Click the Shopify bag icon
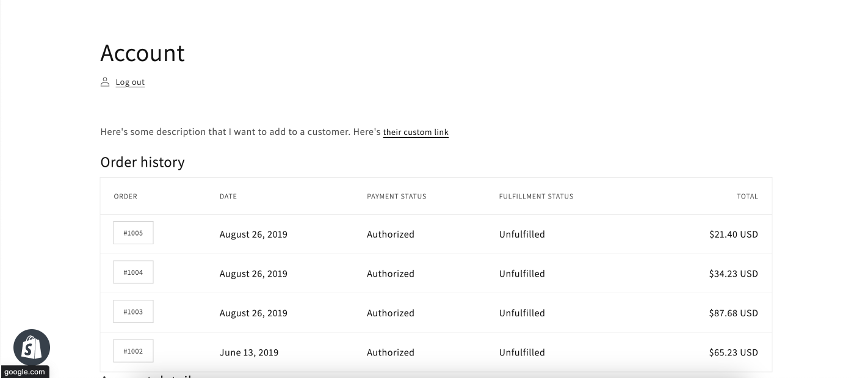This screenshot has height=378, width=868. point(32,347)
